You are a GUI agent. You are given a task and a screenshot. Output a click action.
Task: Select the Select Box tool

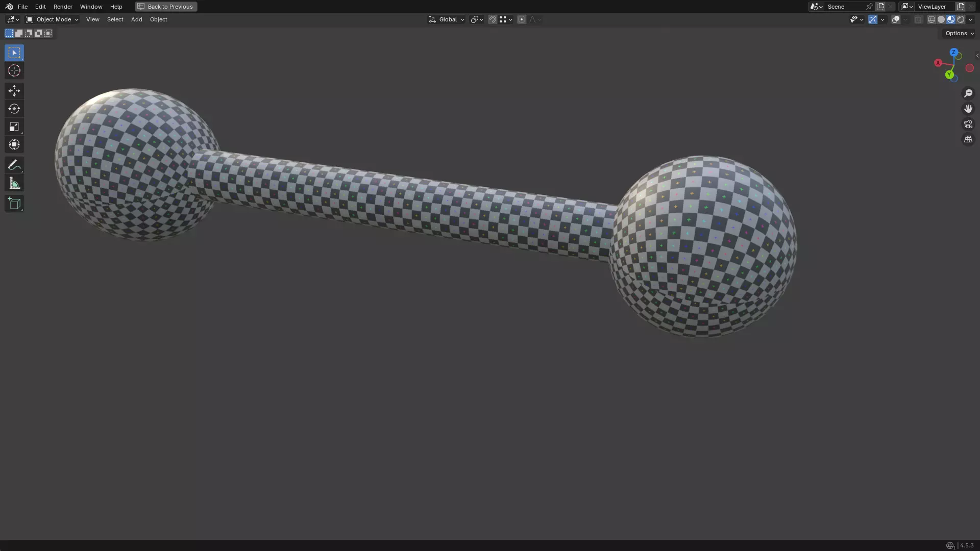(x=14, y=53)
